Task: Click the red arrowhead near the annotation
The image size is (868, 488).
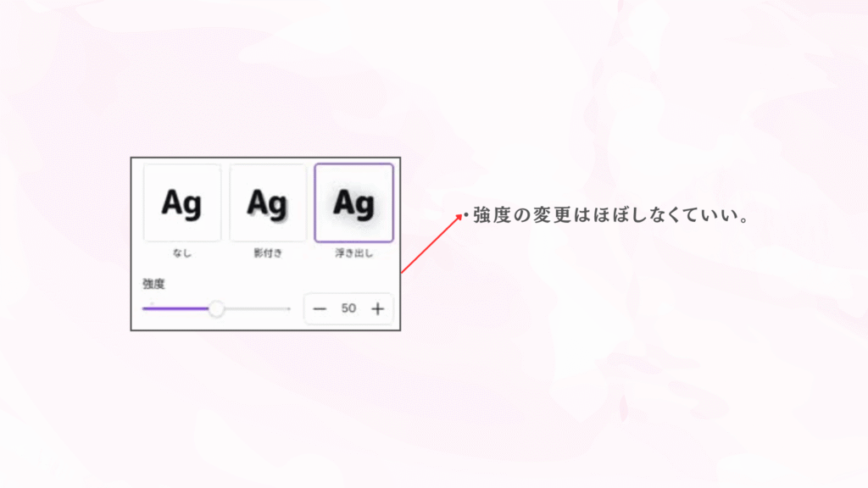Action: [459, 217]
